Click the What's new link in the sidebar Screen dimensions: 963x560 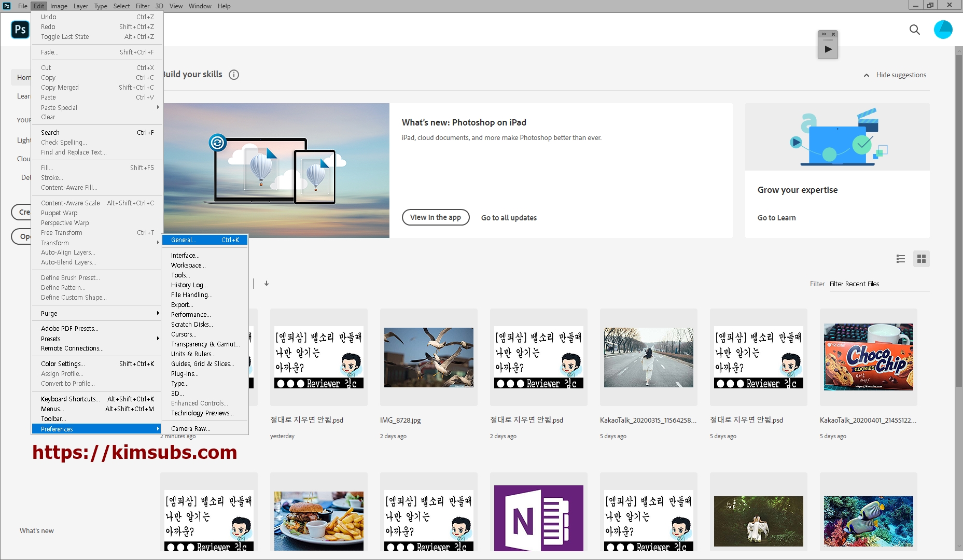pos(37,531)
